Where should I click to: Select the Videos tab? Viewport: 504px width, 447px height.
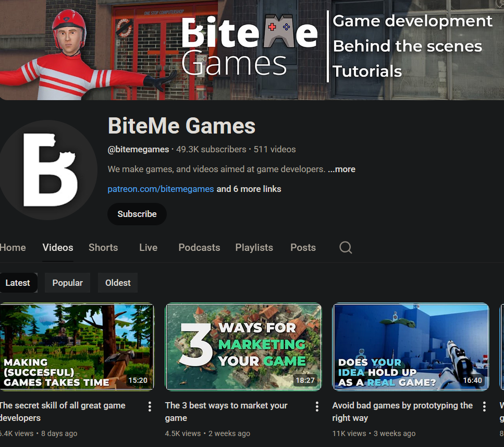click(58, 247)
